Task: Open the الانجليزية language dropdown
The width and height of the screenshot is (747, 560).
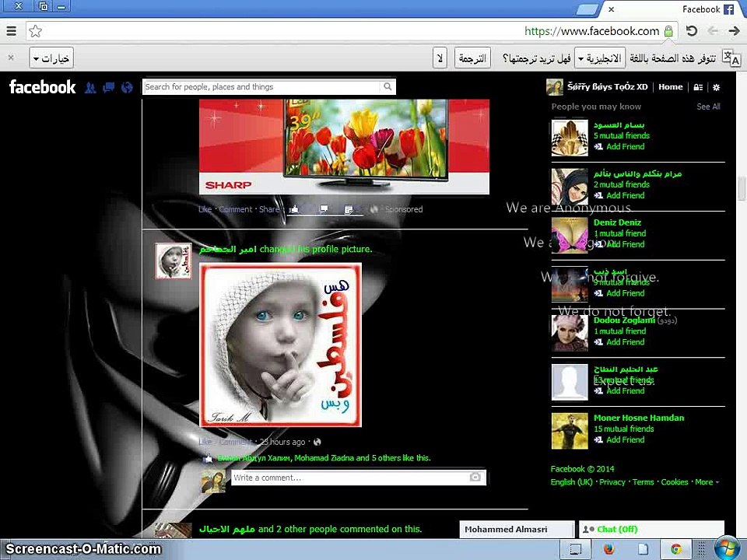Action: tap(600, 58)
